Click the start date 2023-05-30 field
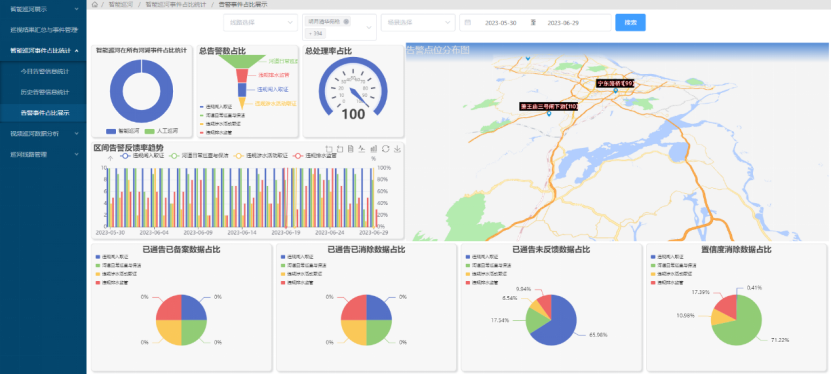This screenshot has height=375, width=831. [x=501, y=23]
